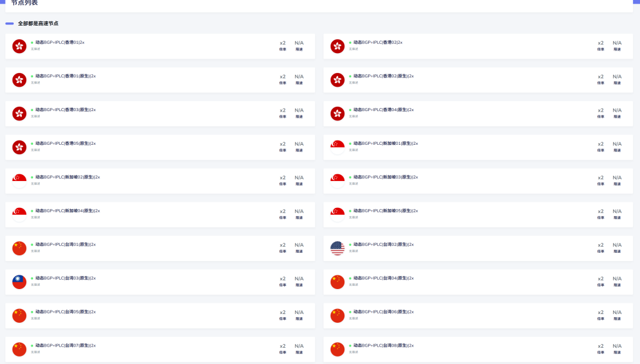Image resolution: width=640 pixels, height=364 pixels.
Task: Open the 动态BGP+IPLC|香港04(原生)|2x node name
Action: tap(383, 110)
